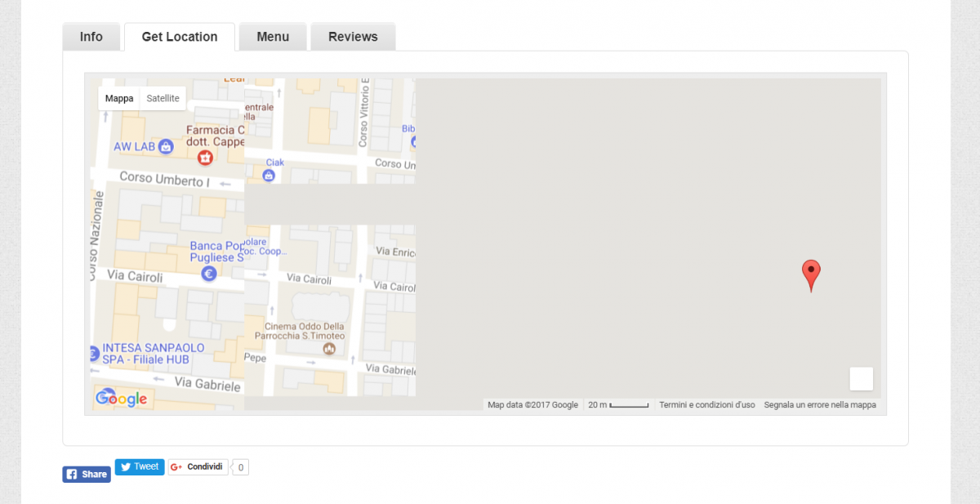Viewport: 980px width, 504px height.
Task: Switch to the Menu tab
Action: point(273,37)
